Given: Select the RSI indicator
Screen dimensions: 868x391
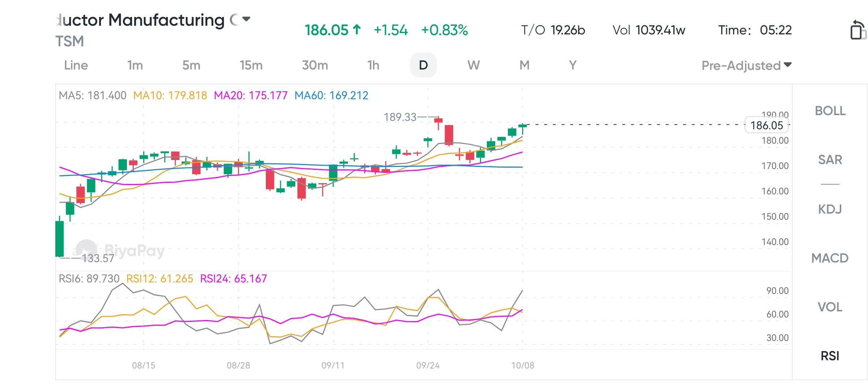Looking at the screenshot, I should pyautogui.click(x=830, y=356).
